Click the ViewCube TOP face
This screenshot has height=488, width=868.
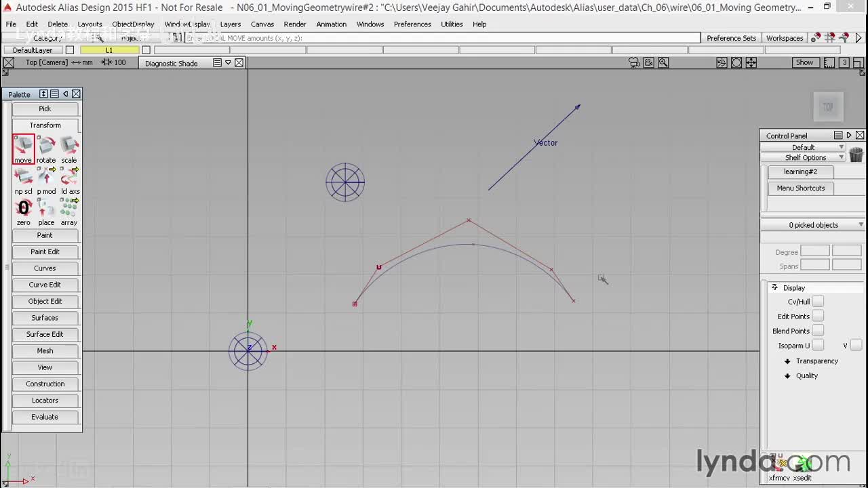coord(827,107)
